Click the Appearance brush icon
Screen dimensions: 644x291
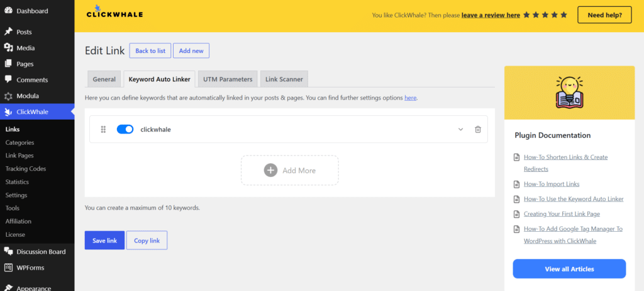click(x=8, y=288)
